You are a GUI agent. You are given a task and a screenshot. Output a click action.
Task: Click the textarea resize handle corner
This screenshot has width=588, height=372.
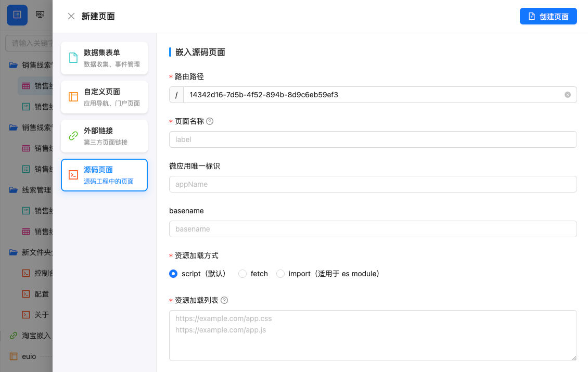pyautogui.click(x=574, y=358)
